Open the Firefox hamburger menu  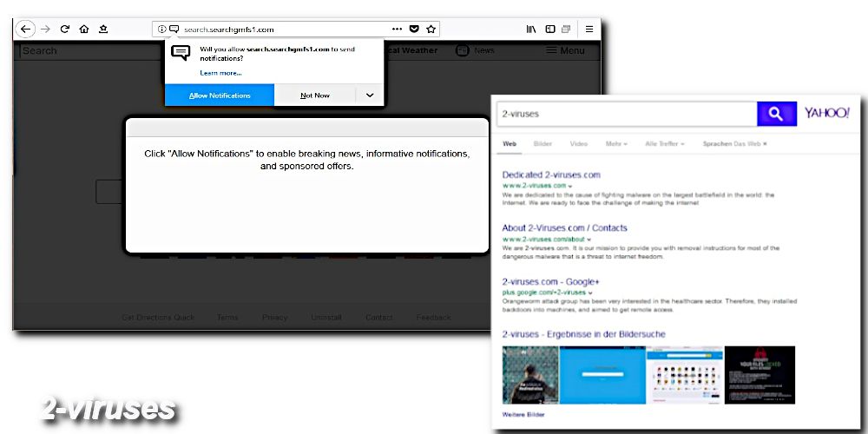click(589, 30)
